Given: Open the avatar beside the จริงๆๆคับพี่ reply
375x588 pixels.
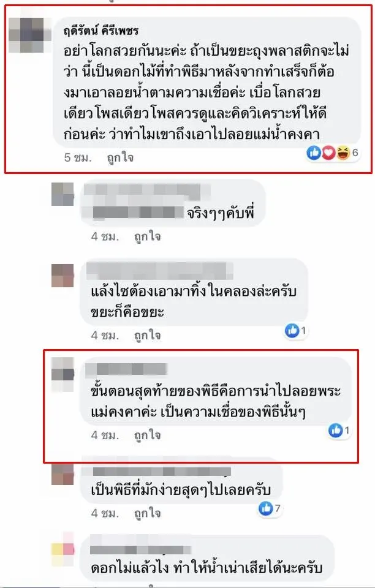Looking at the screenshot, I should 63,194.
